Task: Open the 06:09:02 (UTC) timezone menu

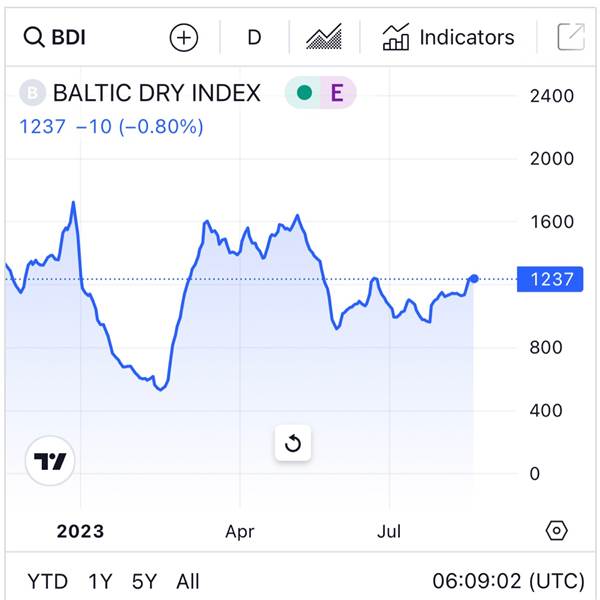Action: 509,582
